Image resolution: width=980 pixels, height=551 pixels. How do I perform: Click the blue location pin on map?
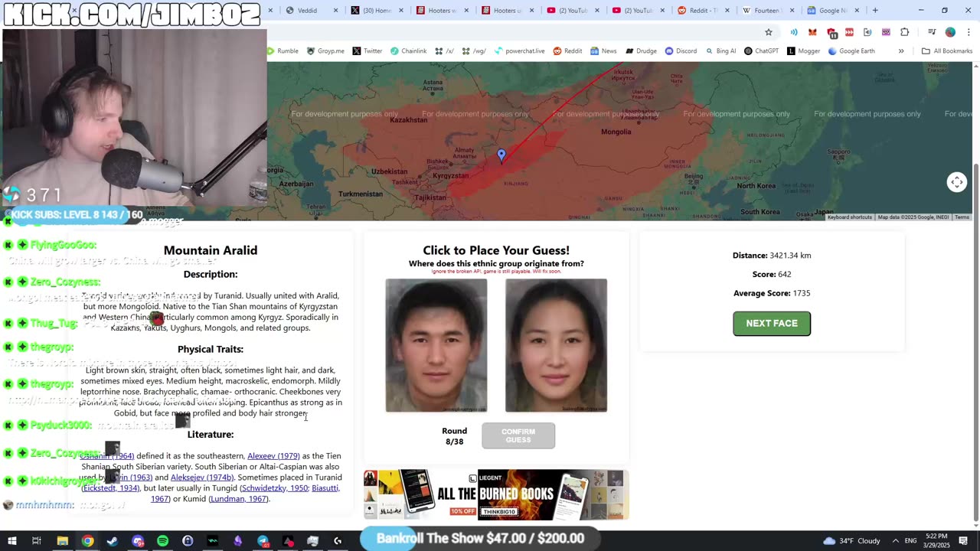point(501,156)
